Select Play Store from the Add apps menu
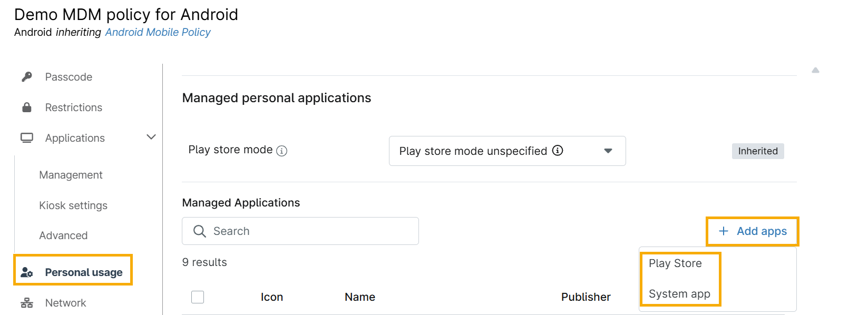868x315 pixels. pos(675,263)
